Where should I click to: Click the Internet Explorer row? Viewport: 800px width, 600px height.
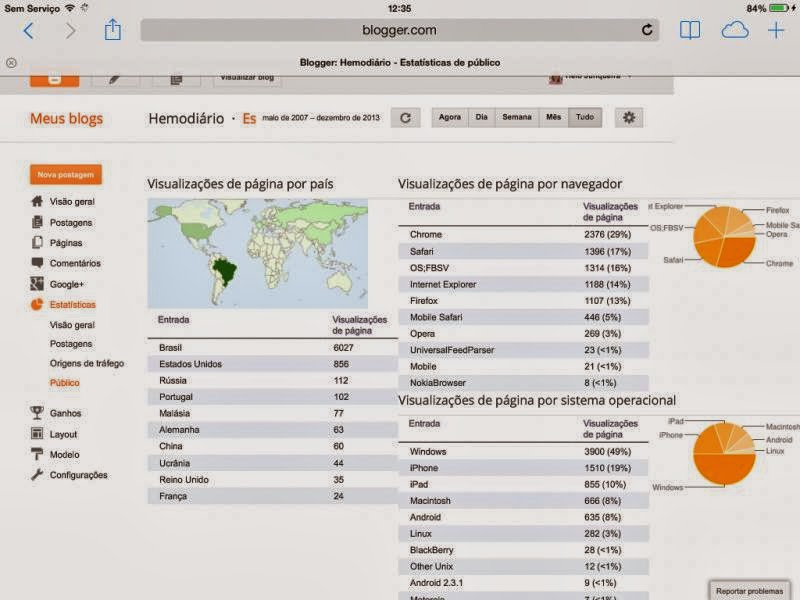523,284
